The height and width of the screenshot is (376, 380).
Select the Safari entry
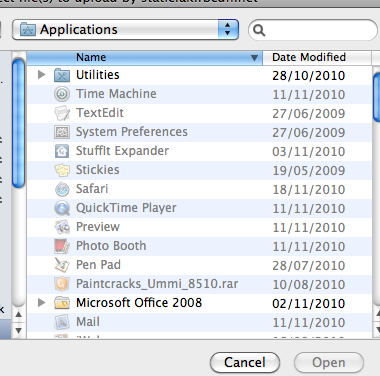(92, 189)
